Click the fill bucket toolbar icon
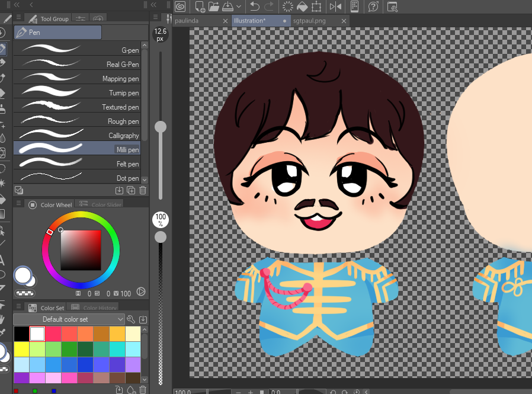This screenshot has height=394, width=532. pos(302,7)
